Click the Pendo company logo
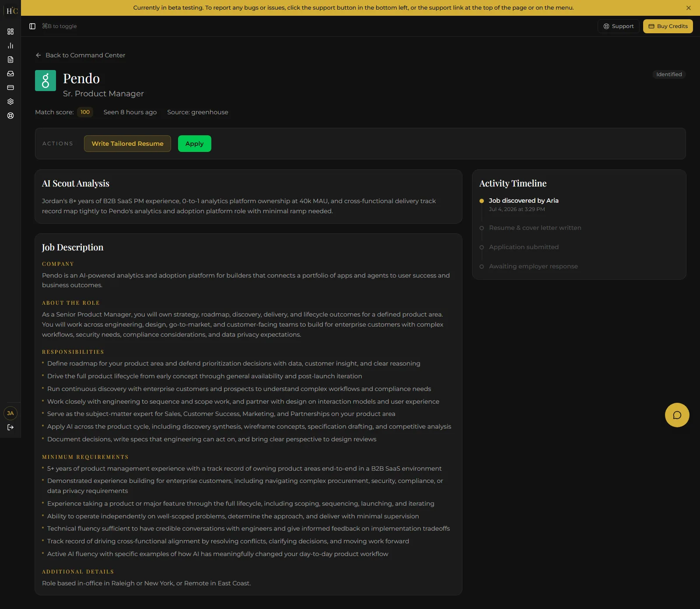The image size is (700, 609). 45,81
